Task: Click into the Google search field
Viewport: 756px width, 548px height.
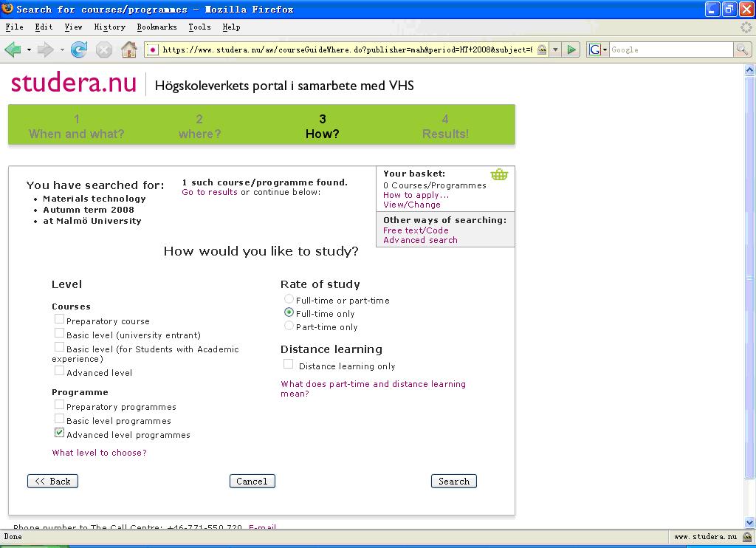Action: point(671,49)
